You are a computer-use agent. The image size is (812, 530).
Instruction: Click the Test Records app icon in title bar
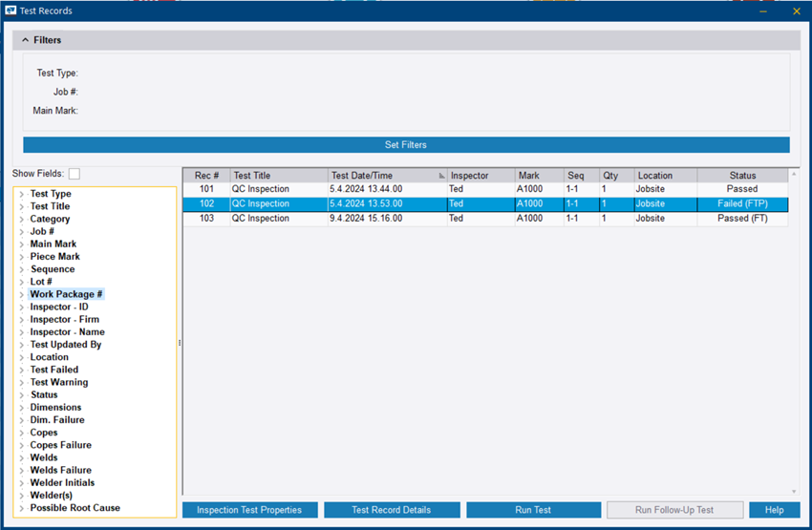(x=10, y=11)
